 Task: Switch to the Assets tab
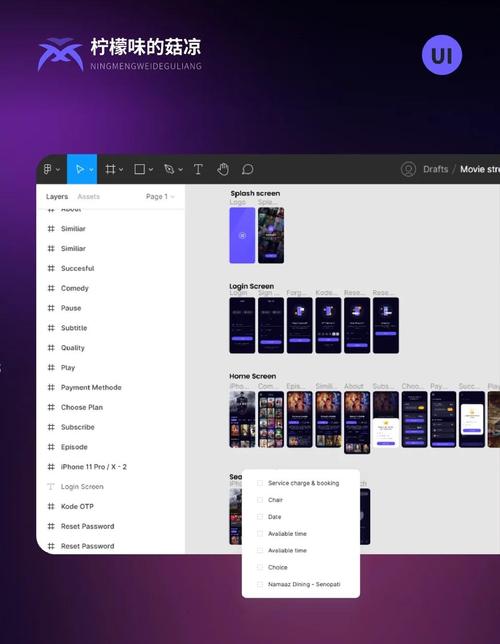pyautogui.click(x=88, y=197)
